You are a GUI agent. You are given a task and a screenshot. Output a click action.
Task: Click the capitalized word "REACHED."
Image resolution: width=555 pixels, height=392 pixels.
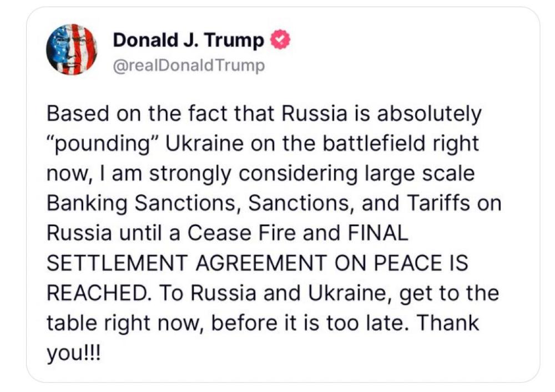click(102, 293)
